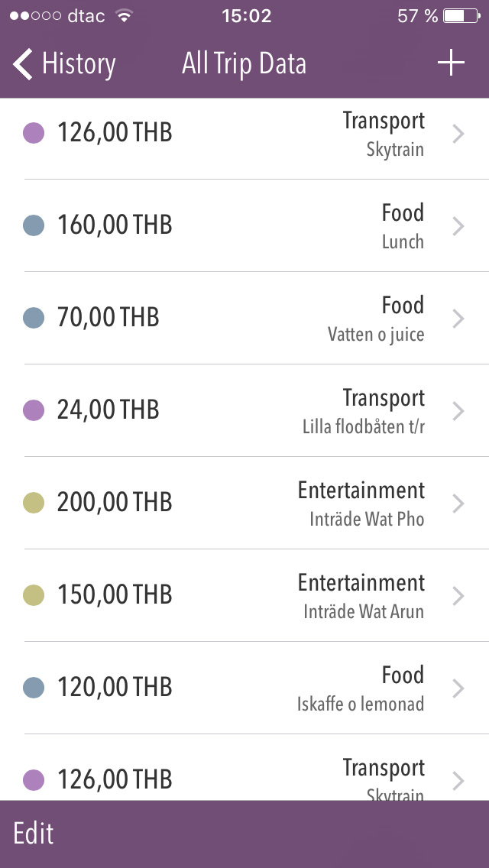Tap the blue dot next to Vatten o juice

34,318
